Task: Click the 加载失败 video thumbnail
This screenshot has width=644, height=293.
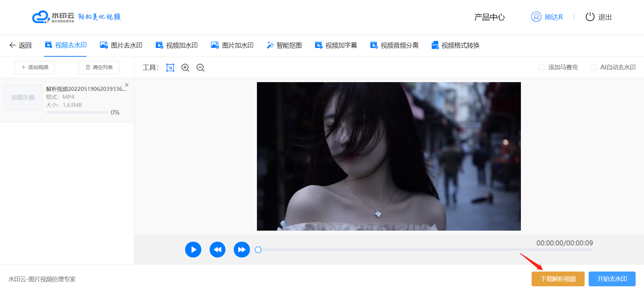Action: 23,98
